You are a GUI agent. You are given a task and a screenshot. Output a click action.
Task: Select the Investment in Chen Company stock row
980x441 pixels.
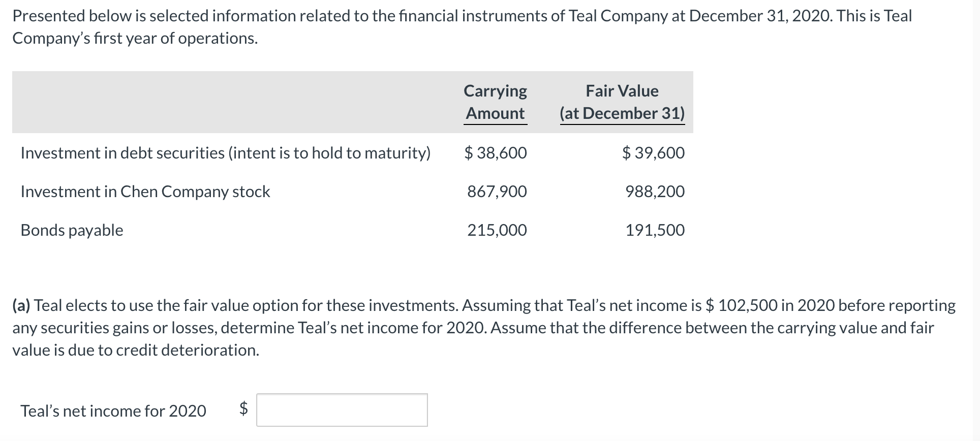145,192
